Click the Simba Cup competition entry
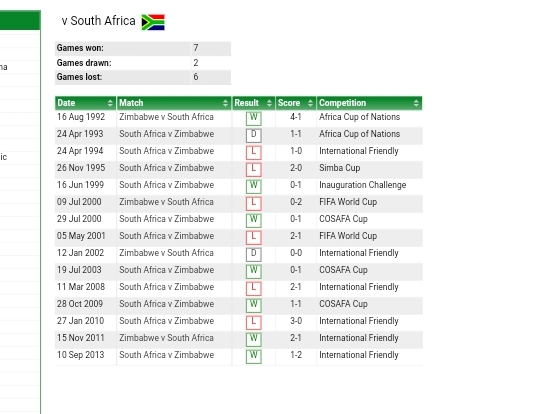Image resolution: width=540 pixels, height=414 pixels. (340, 168)
